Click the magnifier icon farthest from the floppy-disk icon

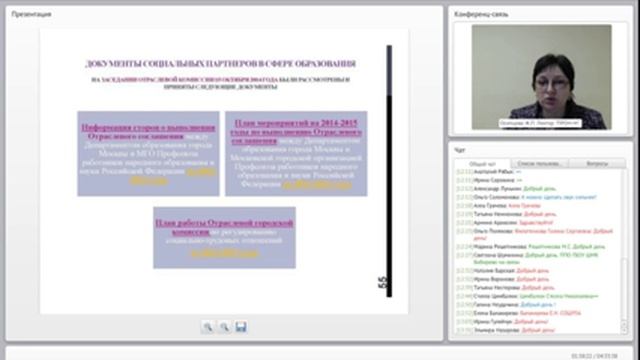coord(208,327)
